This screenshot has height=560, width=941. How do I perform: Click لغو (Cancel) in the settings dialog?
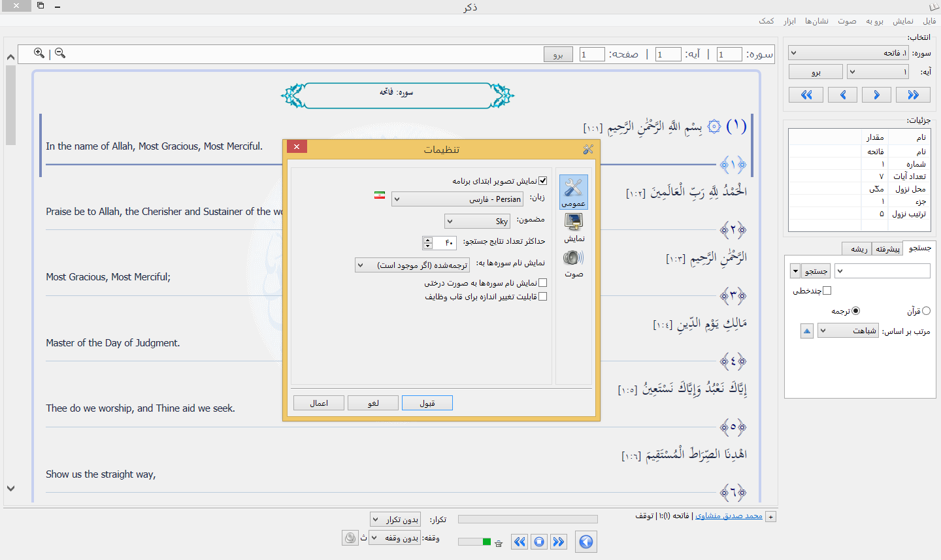point(373,403)
